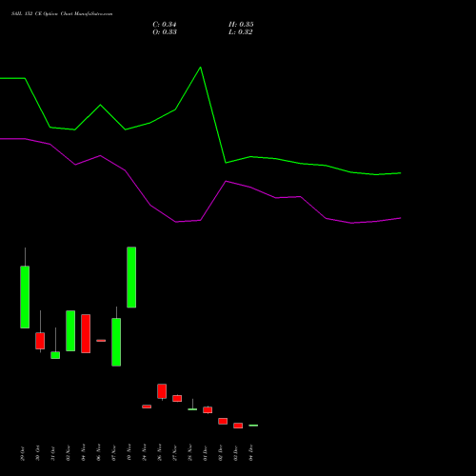Click the thin green candle above 28 Nov
The height and width of the screenshot is (476, 476).
[192, 409]
